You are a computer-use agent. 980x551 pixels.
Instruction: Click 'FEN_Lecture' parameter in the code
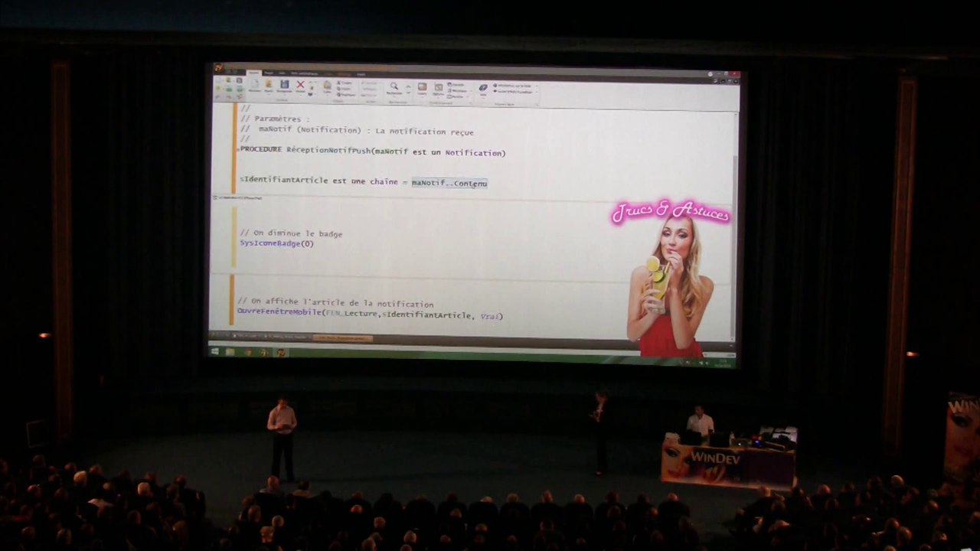click(x=351, y=315)
